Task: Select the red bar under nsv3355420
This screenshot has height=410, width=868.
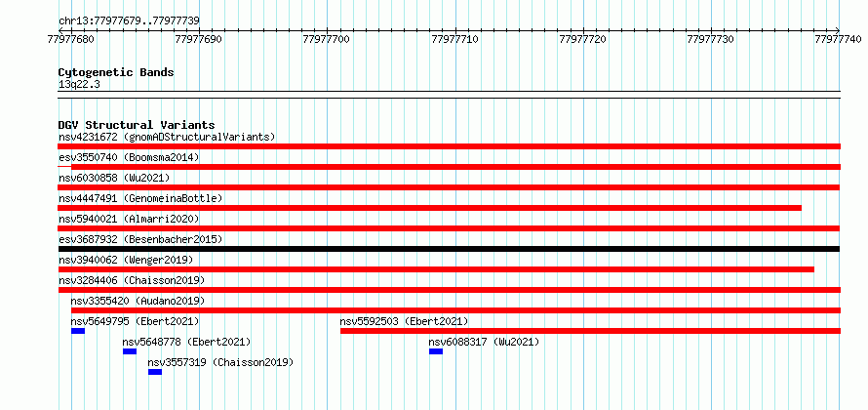Action: tap(455, 310)
